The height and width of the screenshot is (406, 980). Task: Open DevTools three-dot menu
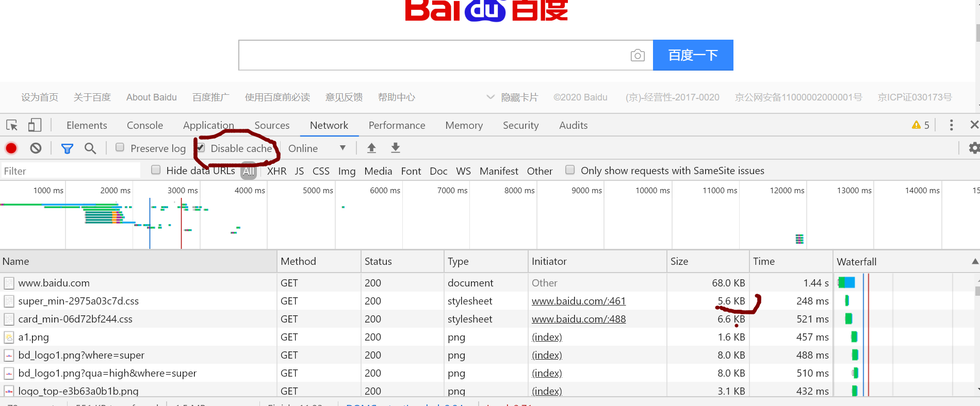pos(952,125)
